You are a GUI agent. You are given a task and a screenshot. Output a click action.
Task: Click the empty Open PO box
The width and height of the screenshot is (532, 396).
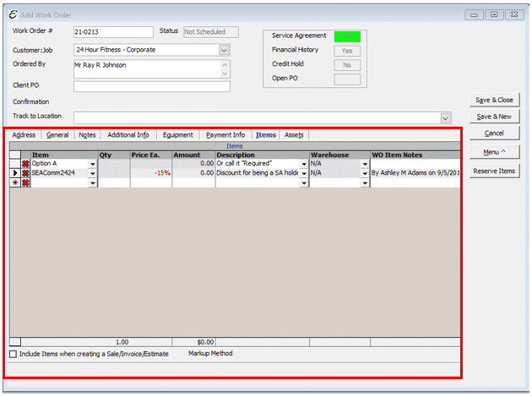coord(347,79)
